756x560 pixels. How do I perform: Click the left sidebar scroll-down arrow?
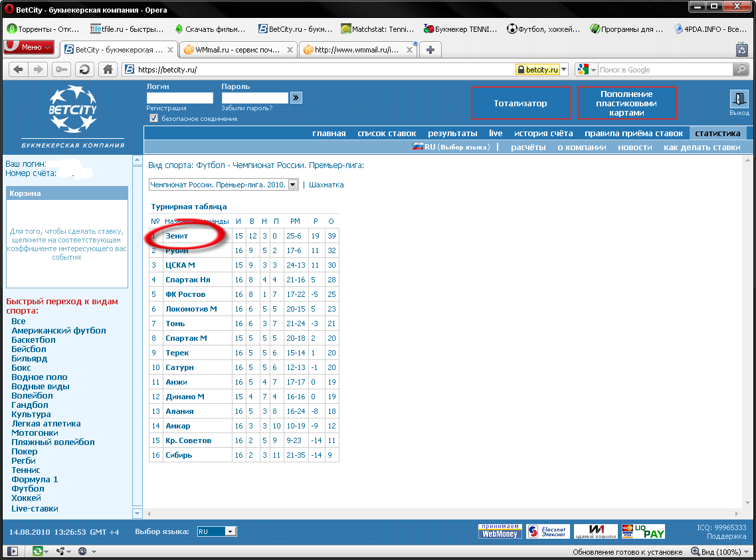[138, 513]
